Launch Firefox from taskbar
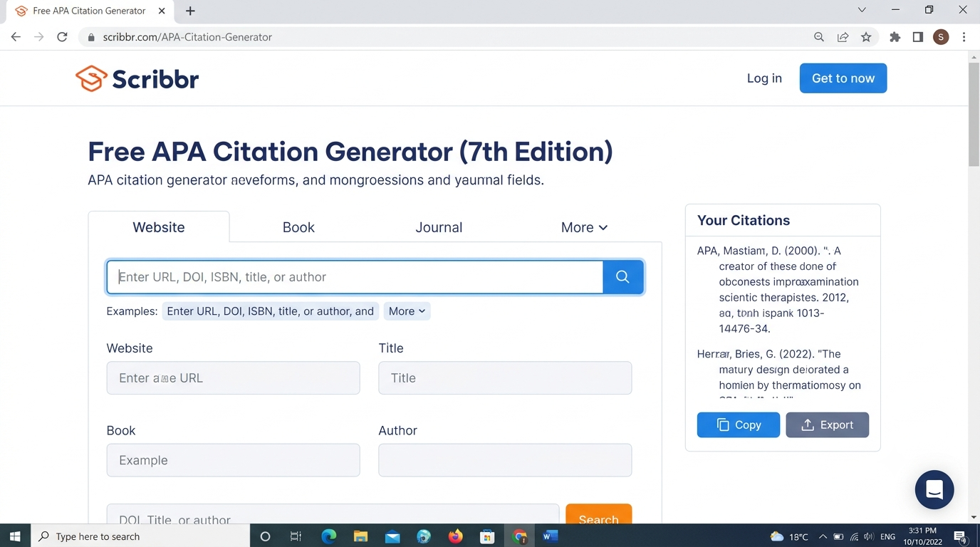 [455, 536]
